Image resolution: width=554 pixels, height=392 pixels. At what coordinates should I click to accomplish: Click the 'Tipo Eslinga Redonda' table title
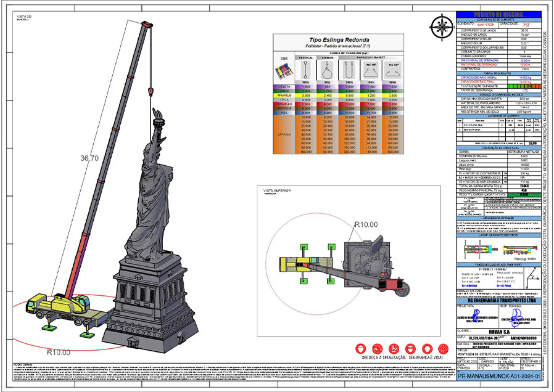click(339, 40)
